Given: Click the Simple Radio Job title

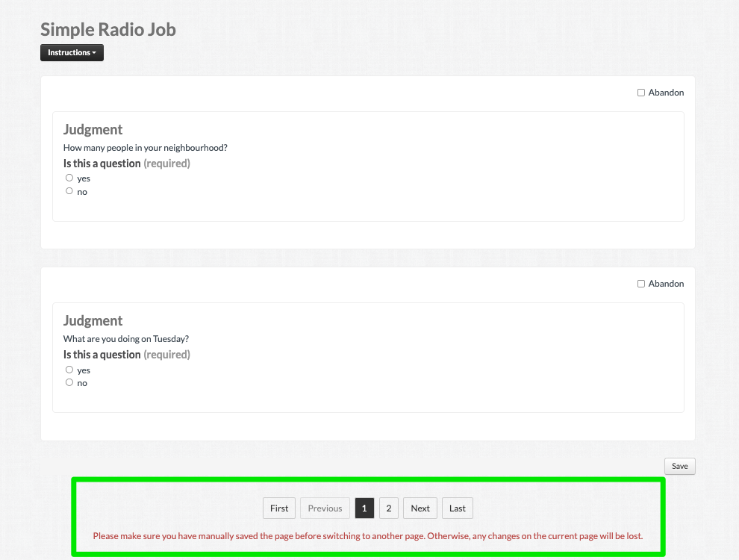Looking at the screenshot, I should coord(108,29).
